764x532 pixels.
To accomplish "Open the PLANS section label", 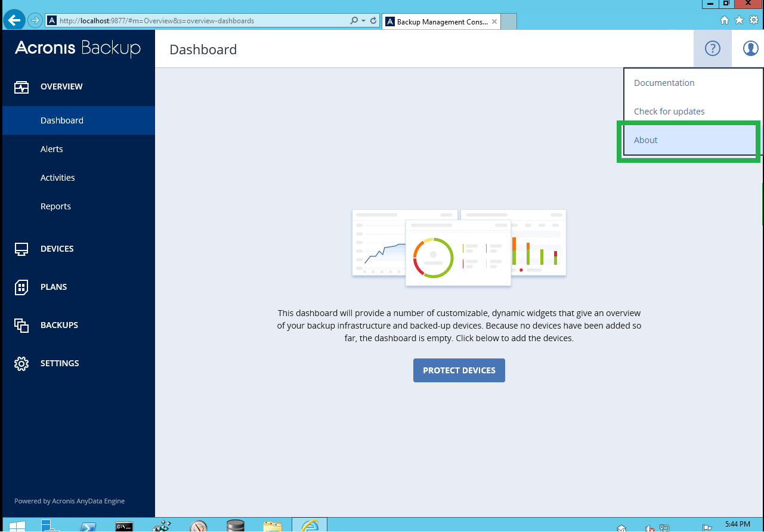I will [54, 287].
